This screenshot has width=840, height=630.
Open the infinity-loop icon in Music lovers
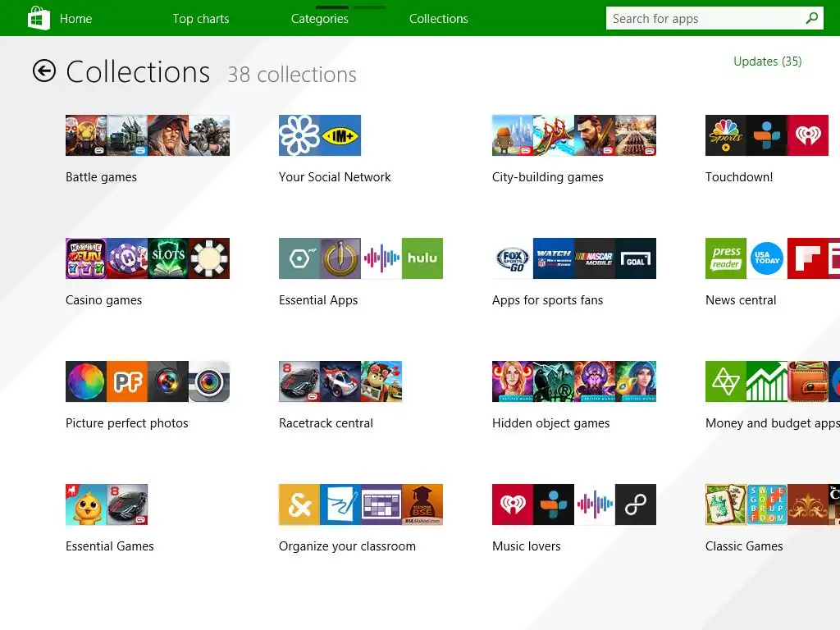pos(636,504)
